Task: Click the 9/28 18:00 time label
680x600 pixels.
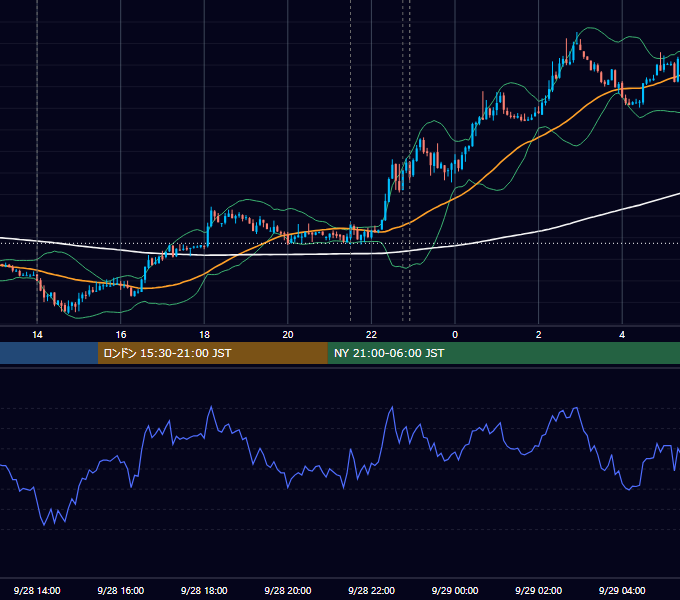Action: 204,590
